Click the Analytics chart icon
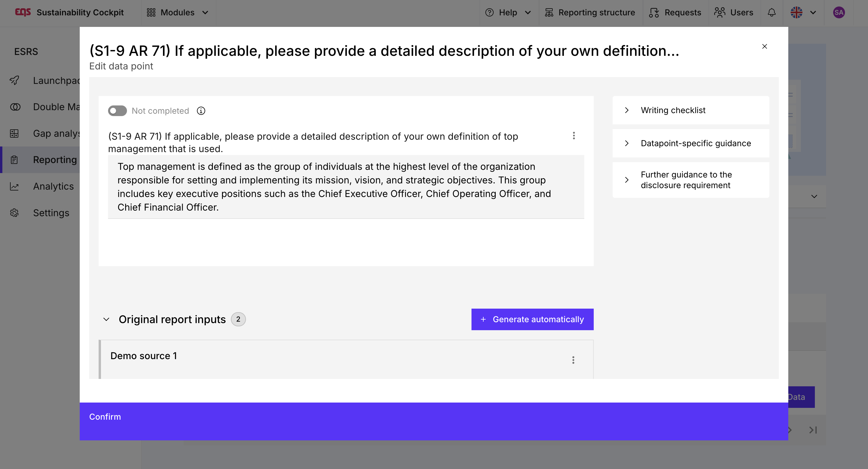Viewport: 868px width, 469px height. [x=14, y=186]
